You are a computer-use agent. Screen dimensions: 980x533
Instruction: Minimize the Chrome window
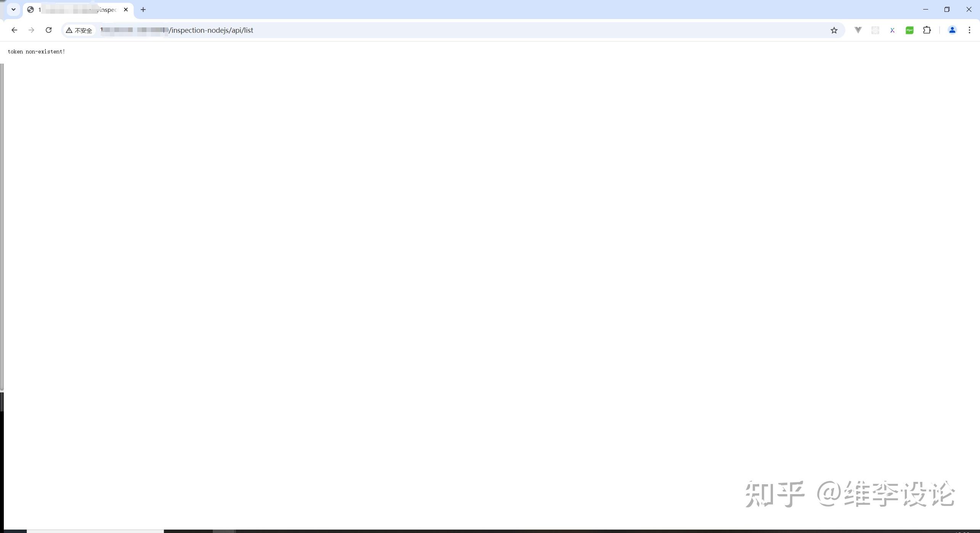pos(925,10)
